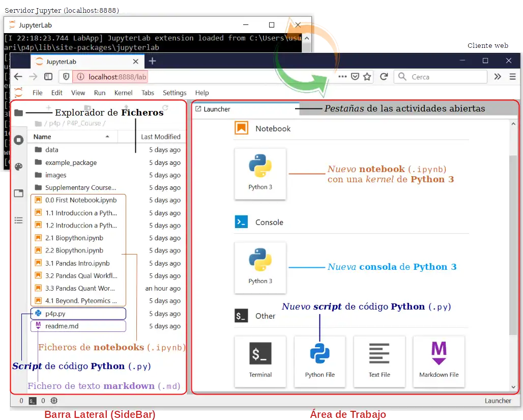The image size is (523, 420).
Task: Expand browser toolbar overflow chevrons
Action: [x=498, y=77]
